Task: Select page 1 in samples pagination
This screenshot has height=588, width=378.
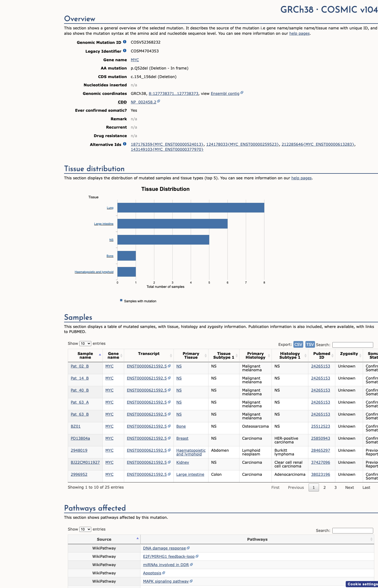Action: point(314,488)
